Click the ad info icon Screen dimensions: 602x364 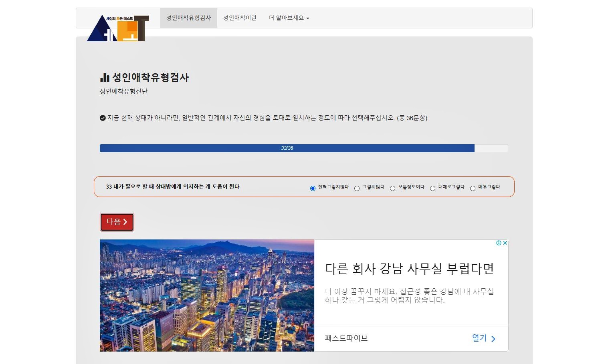499,243
